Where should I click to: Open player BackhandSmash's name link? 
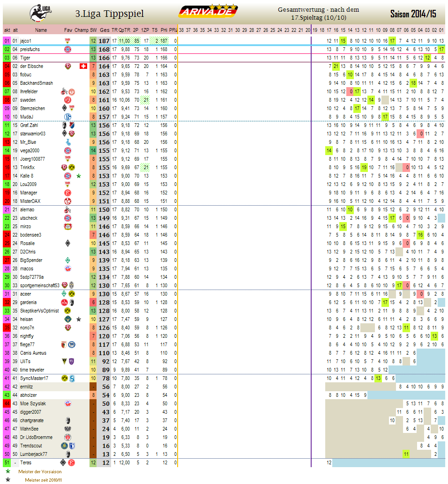click(36, 83)
